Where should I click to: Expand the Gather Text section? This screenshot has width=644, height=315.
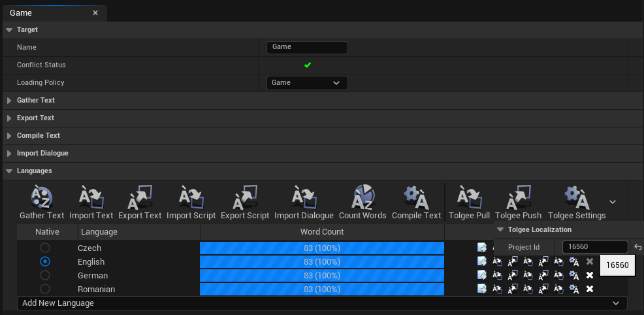(x=9, y=101)
